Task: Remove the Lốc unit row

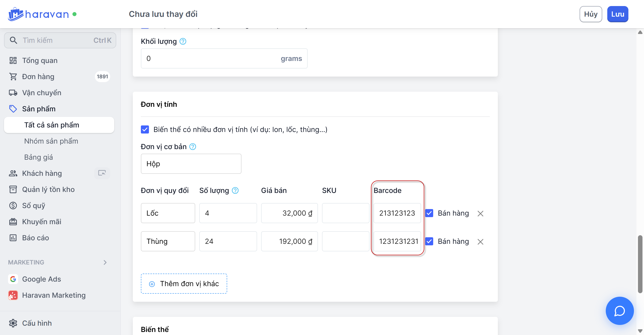Action: click(480, 213)
